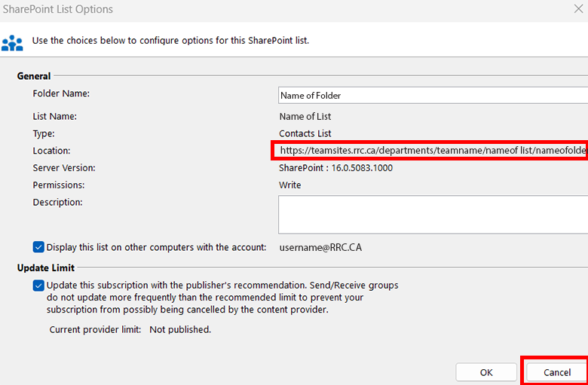
Task: Click the username@RRC.CA account text
Action: click(x=322, y=247)
